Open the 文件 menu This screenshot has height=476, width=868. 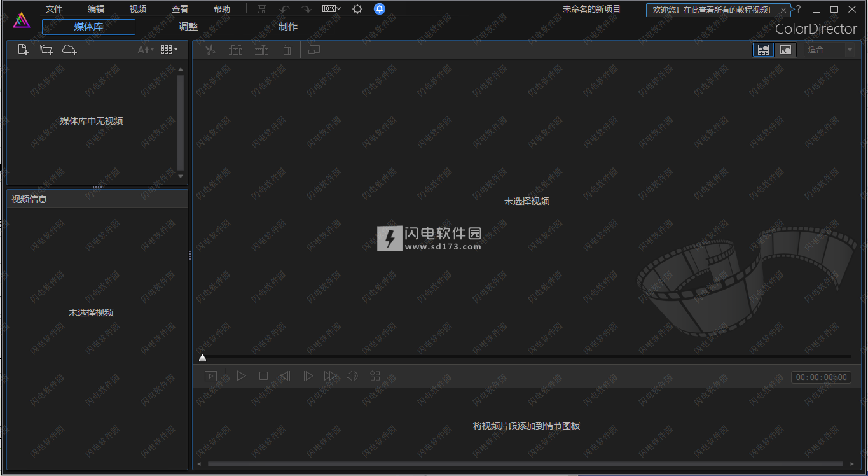(x=54, y=9)
